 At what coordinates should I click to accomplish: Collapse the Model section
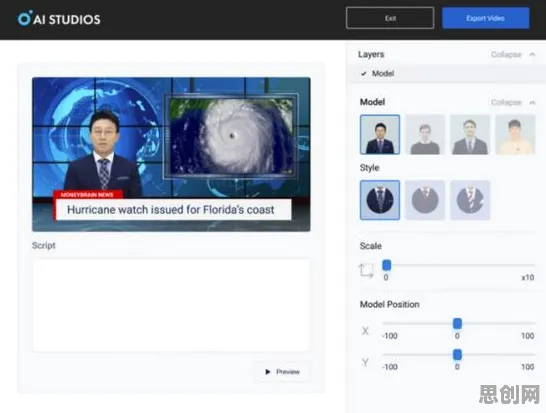pyautogui.click(x=506, y=102)
